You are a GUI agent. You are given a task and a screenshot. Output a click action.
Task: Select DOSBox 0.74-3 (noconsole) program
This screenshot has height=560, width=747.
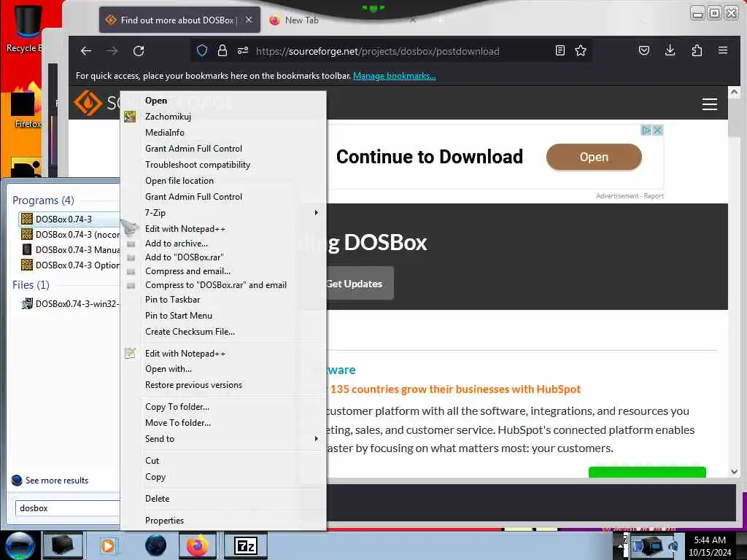71,234
